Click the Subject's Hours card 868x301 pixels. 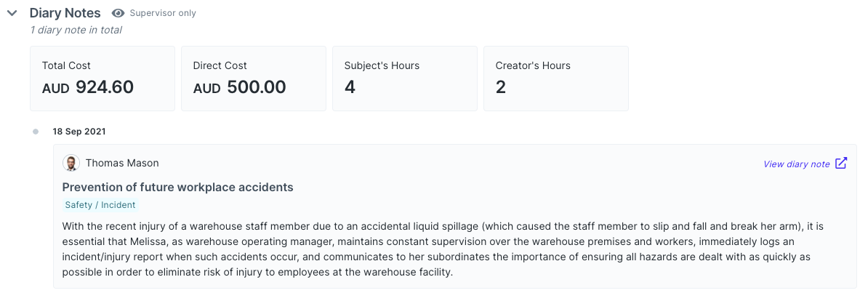[405, 79]
